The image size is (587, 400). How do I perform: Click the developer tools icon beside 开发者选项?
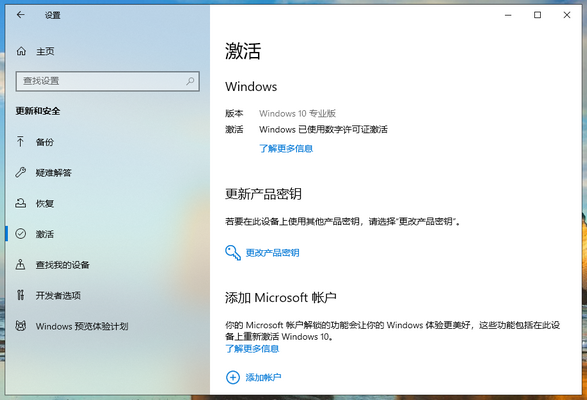pos(21,295)
